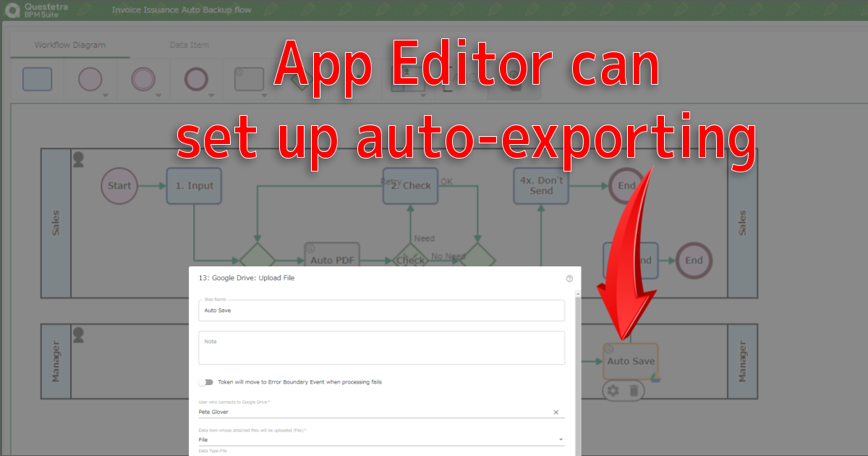868x456 pixels.
Task: Open help icon in Upload File dialog
Action: [x=569, y=278]
